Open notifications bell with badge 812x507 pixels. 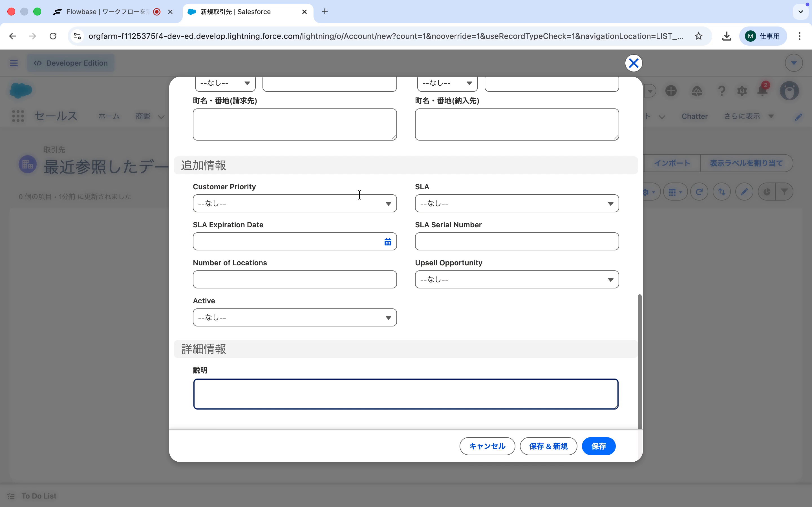tap(762, 90)
